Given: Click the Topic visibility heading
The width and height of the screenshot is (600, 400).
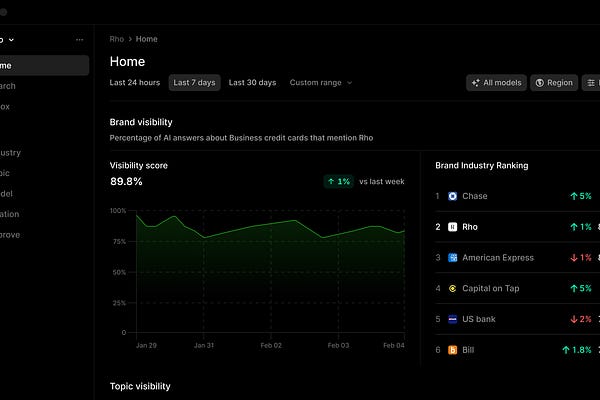Looking at the screenshot, I should coord(140,386).
